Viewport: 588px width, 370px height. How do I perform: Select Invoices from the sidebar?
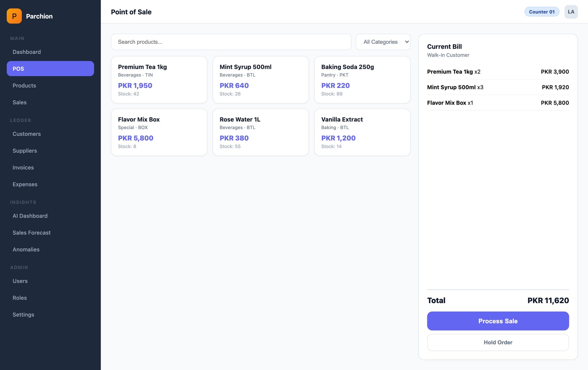point(23,167)
